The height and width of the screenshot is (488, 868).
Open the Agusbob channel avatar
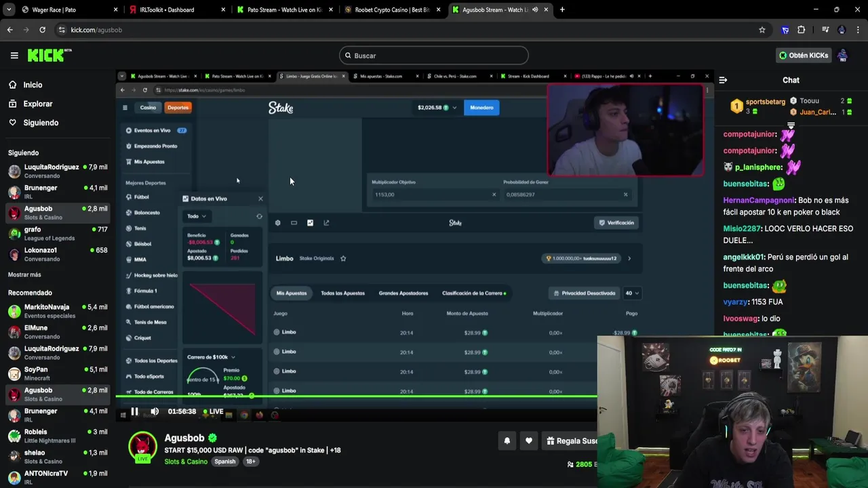[142, 446]
